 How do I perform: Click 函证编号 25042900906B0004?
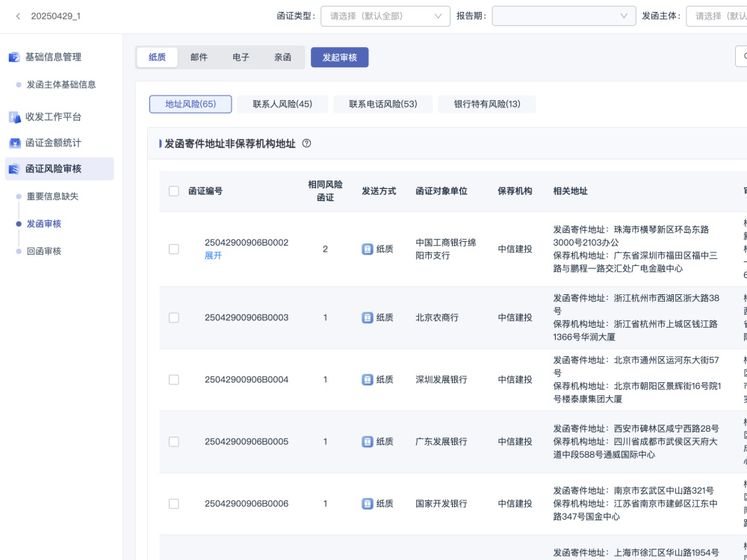click(247, 379)
